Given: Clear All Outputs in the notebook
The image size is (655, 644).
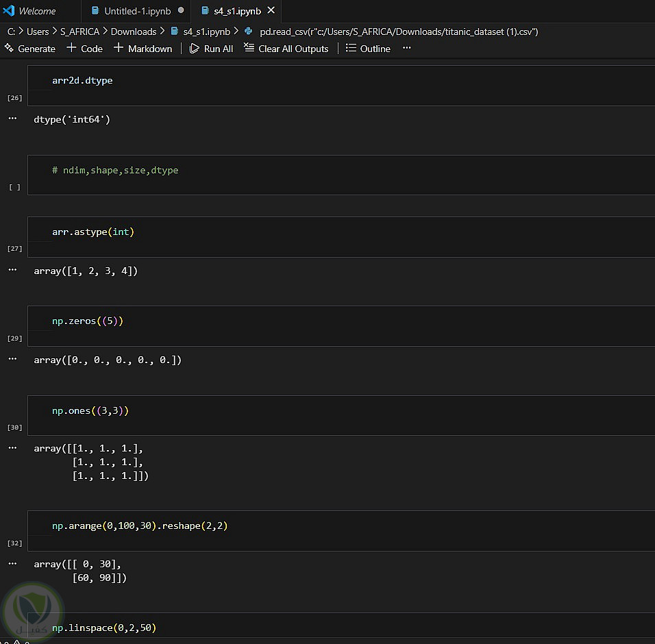Looking at the screenshot, I should (286, 49).
